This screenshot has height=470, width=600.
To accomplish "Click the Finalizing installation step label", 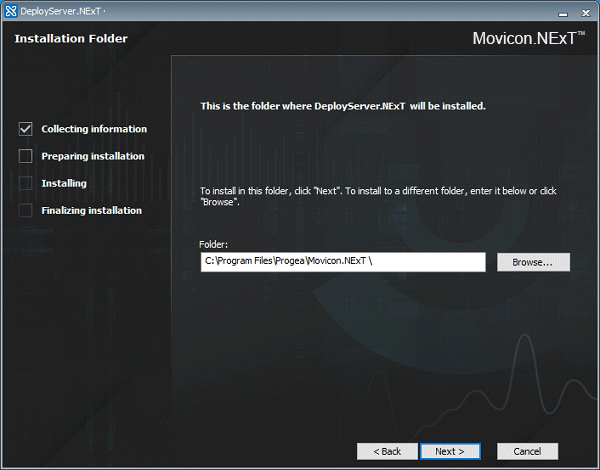I will coord(91,211).
